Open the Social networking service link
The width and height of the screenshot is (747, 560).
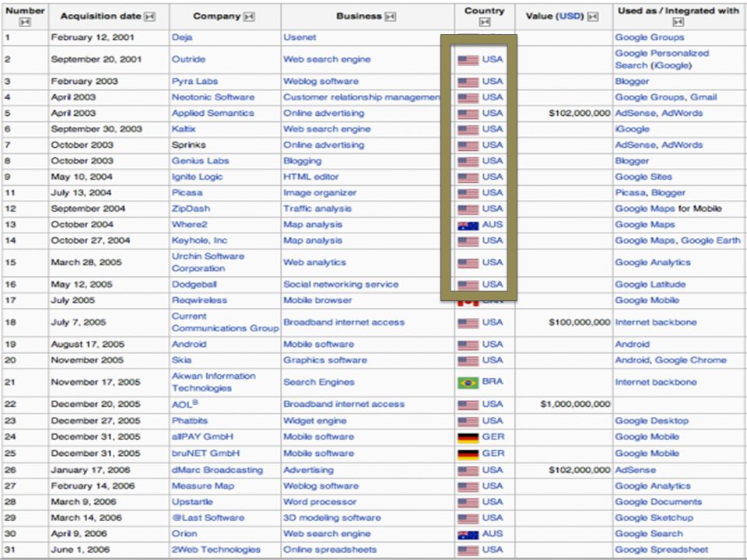click(x=341, y=285)
